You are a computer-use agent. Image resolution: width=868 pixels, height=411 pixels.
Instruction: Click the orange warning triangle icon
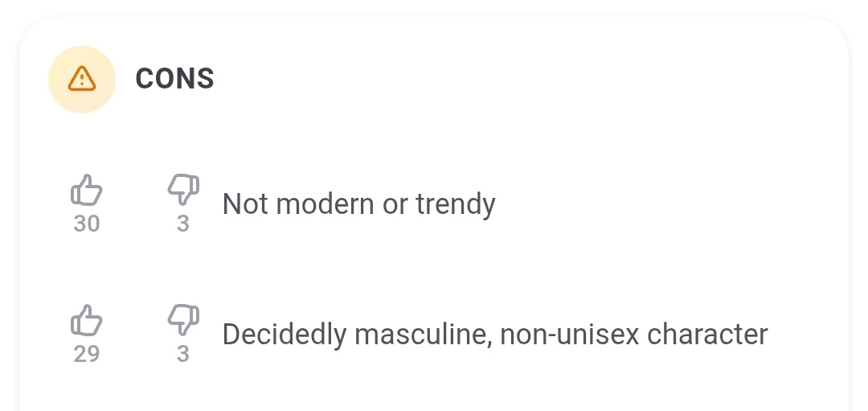(x=82, y=79)
